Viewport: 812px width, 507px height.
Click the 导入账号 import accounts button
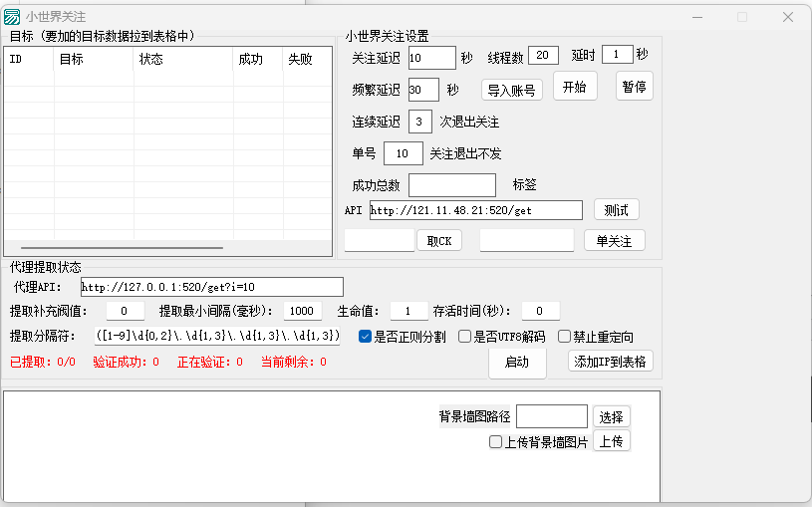pyautogui.click(x=511, y=91)
